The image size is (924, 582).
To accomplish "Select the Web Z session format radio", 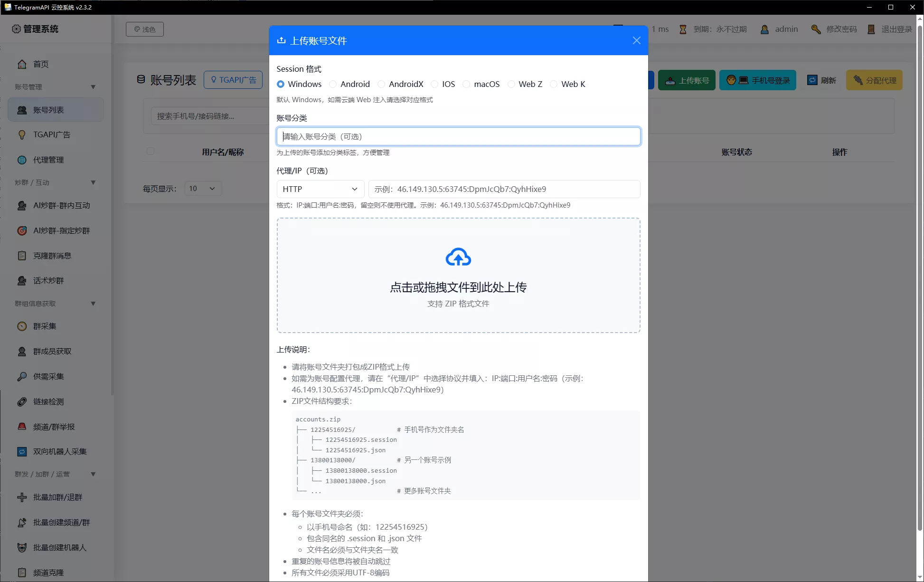I will (x=511, y=84).
